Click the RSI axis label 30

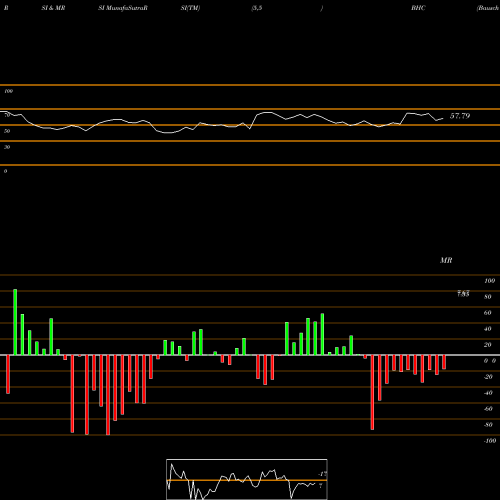tap(7, 147)
